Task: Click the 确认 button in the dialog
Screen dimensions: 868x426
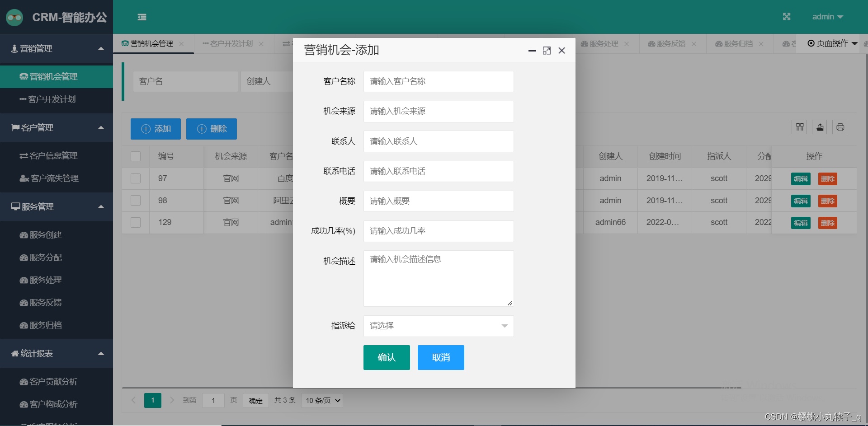Action: pyautogui.click(x=386, y=357)
